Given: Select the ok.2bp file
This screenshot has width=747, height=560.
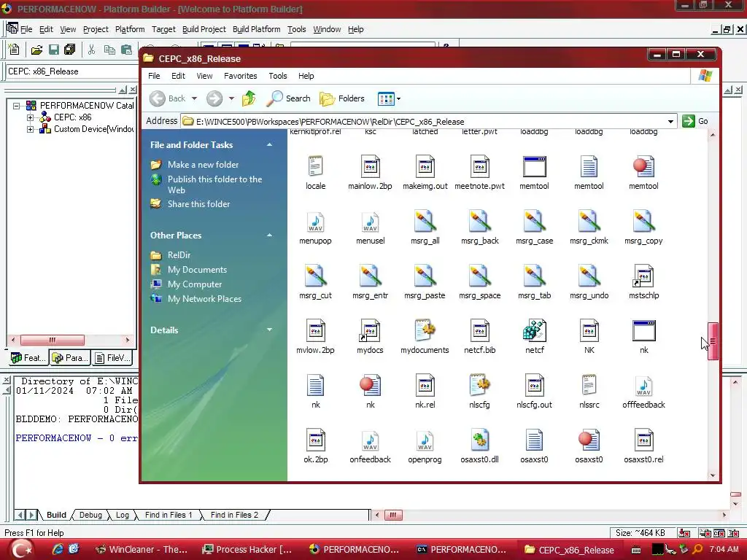Looking at the screenshot, I should click(315, 440).
